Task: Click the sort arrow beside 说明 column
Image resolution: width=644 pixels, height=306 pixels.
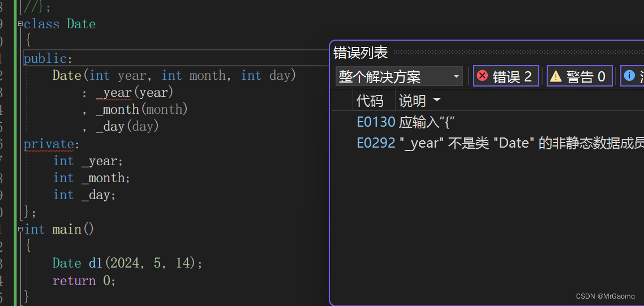Action: click(436, 100)
